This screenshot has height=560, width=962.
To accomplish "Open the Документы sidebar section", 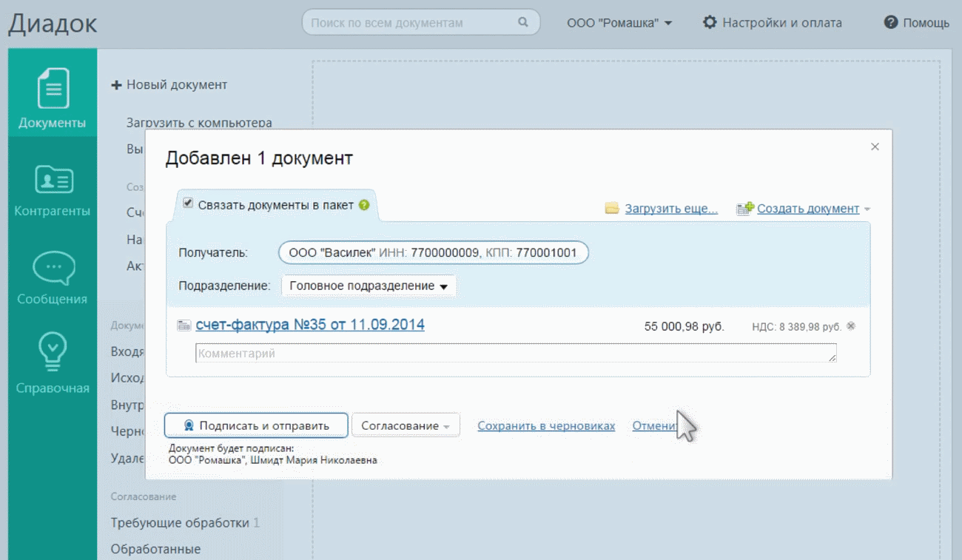I will [x=53, y=92].
